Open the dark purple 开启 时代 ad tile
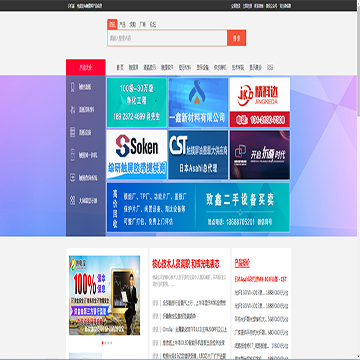 (260, 155)
